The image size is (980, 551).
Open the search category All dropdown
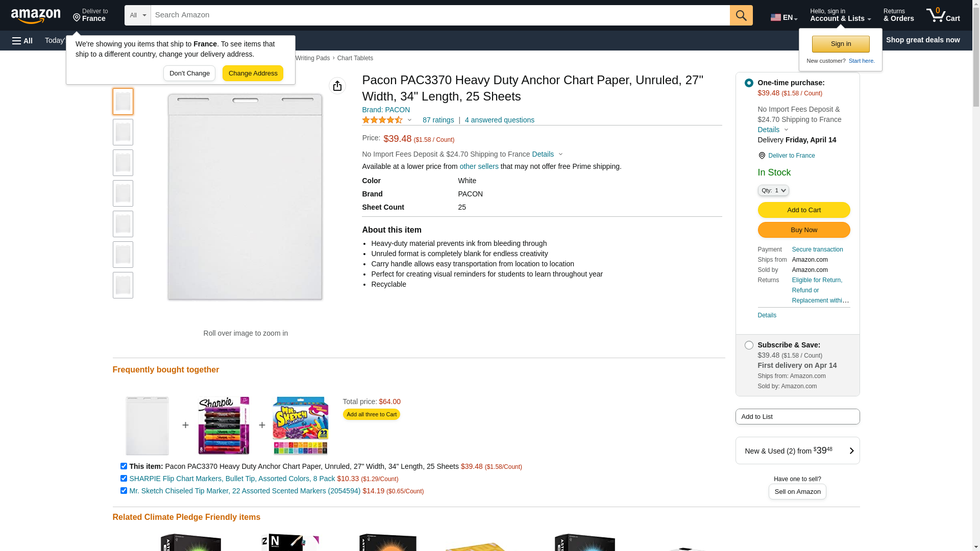(x=137, y=15)
